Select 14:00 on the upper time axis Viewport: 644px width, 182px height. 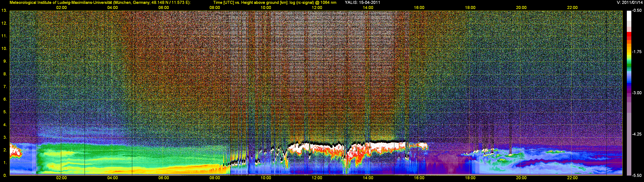tap(368, 7)
